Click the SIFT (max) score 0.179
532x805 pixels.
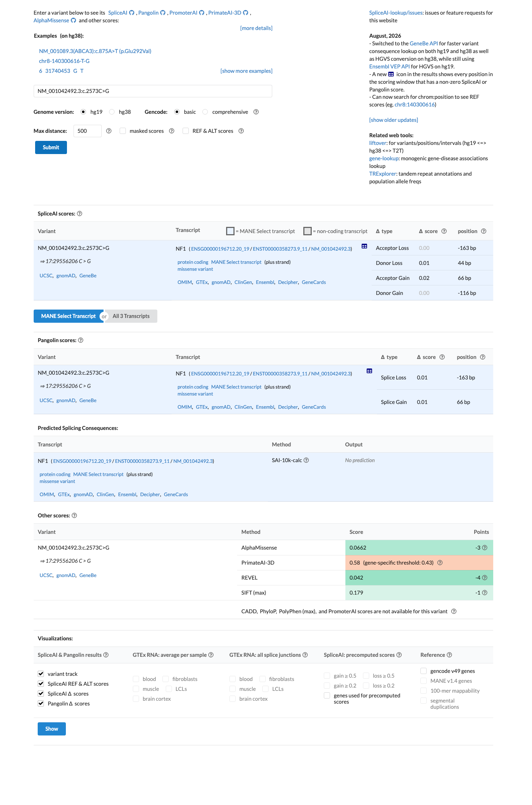click(x=356, y=593)
